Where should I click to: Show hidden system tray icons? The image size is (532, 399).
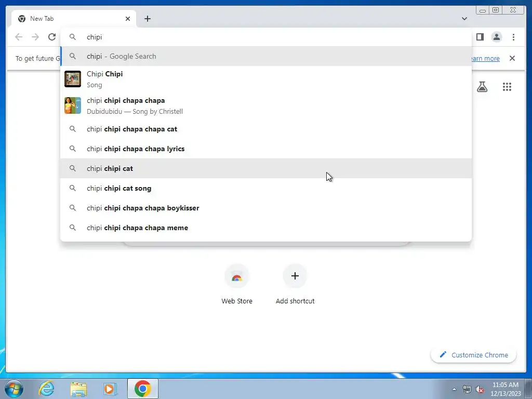click(454, 389)
